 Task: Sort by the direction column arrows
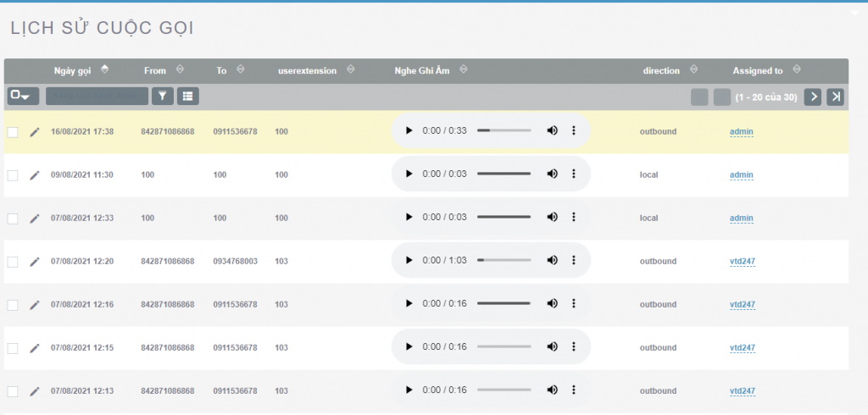[x=693, y=70]
